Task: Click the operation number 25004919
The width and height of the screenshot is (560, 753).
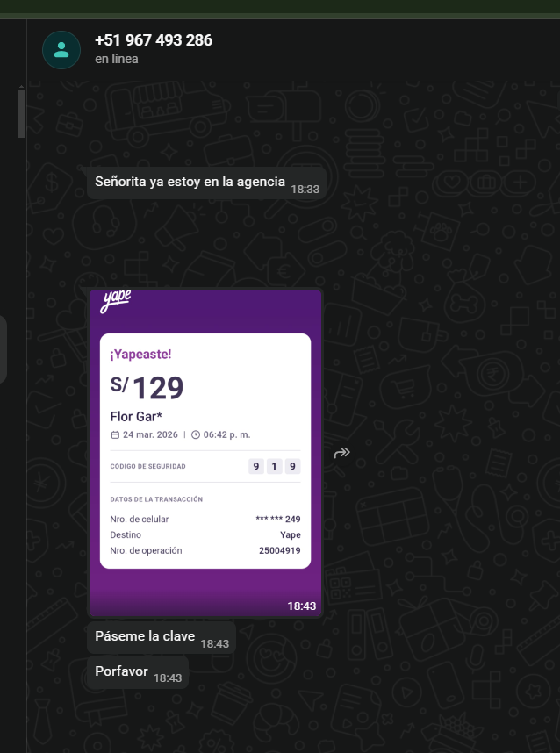Action: 279,550
